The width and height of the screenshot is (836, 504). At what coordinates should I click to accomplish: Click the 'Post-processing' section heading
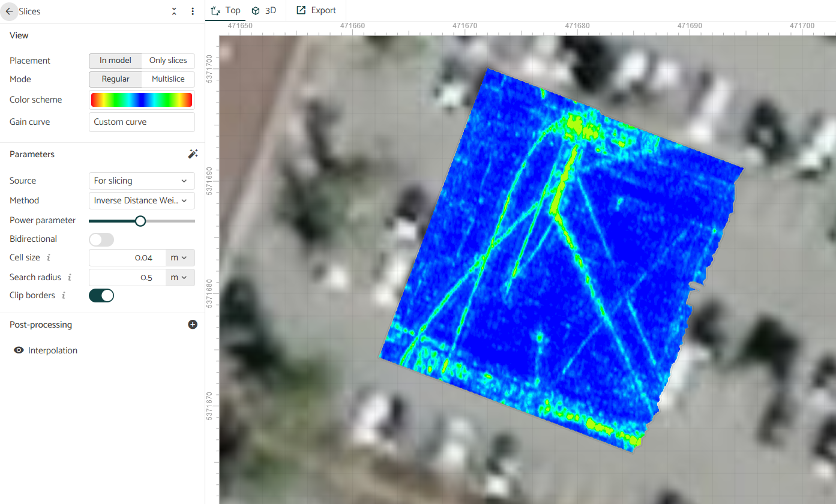click(x=41, y=325)
